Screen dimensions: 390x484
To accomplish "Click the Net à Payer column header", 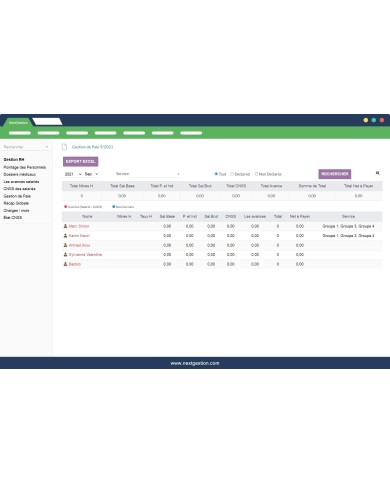I will pos(300,216).
